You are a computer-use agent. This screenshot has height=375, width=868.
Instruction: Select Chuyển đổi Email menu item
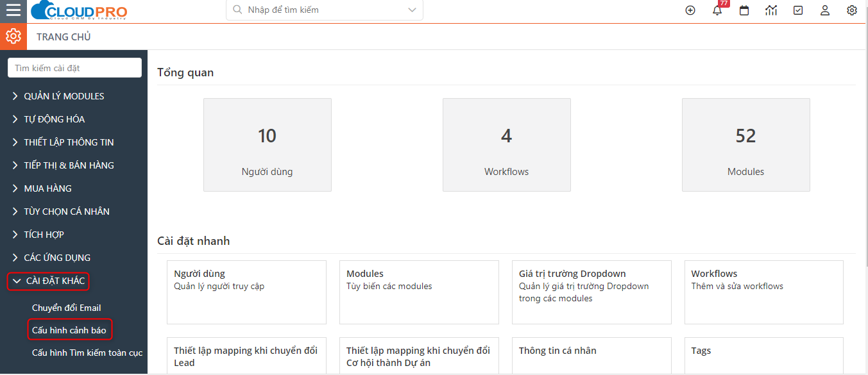point(67,308)
